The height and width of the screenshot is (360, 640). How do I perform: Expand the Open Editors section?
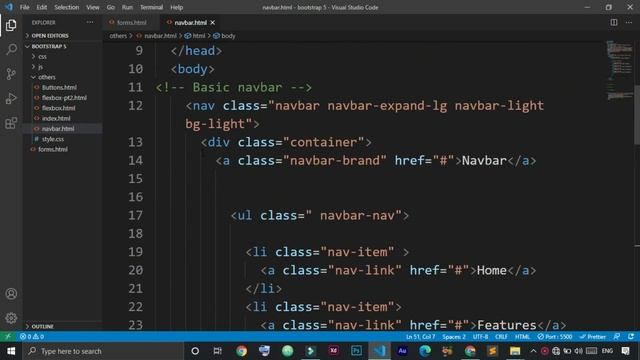coord(50,36)
